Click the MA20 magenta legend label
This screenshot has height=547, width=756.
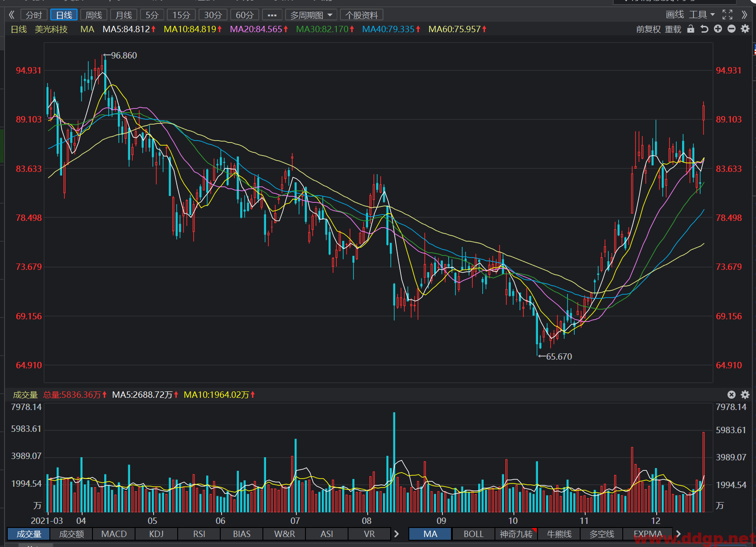259,29
